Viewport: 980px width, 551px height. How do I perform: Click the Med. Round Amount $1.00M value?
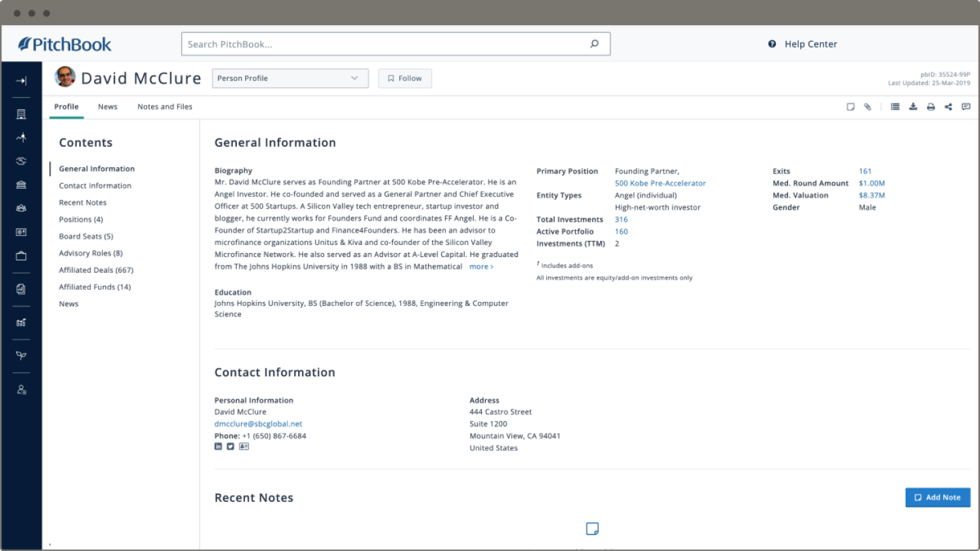click(x=872, y=183)
